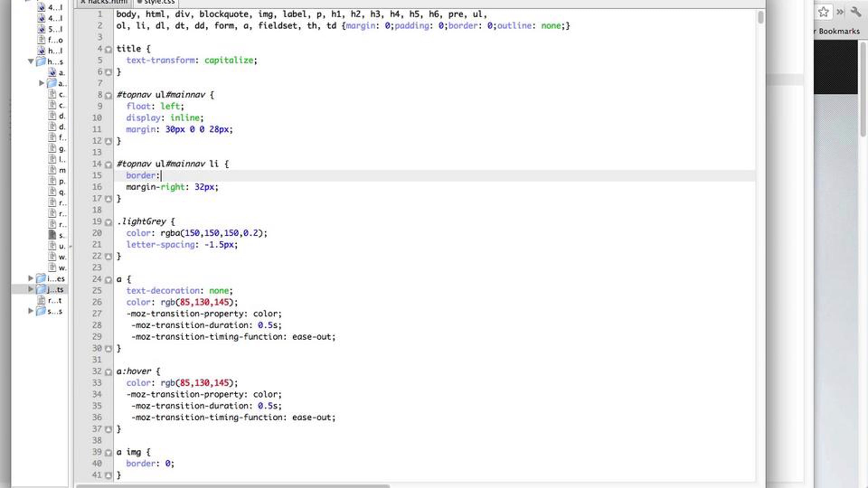Fold the #topnav ul#mainnav rule at line 8
Screen dimensions: 868x488
point(108,95)
